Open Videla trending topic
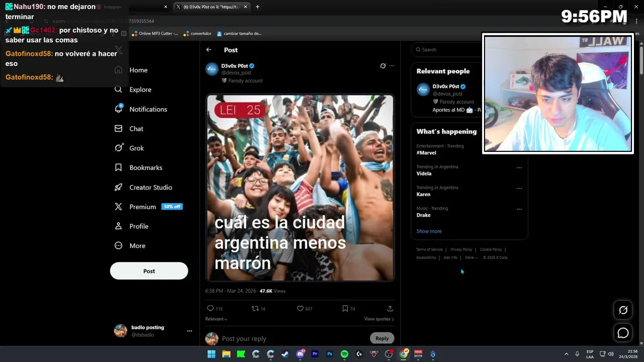The width and height of the screenshot is (644, 362). tap(424, 173)
